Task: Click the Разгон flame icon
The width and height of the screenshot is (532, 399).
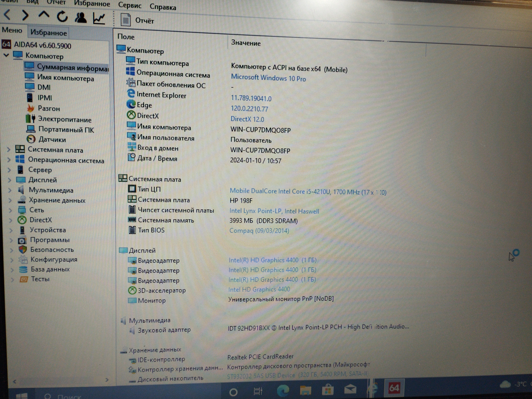Action: [30, 108]
